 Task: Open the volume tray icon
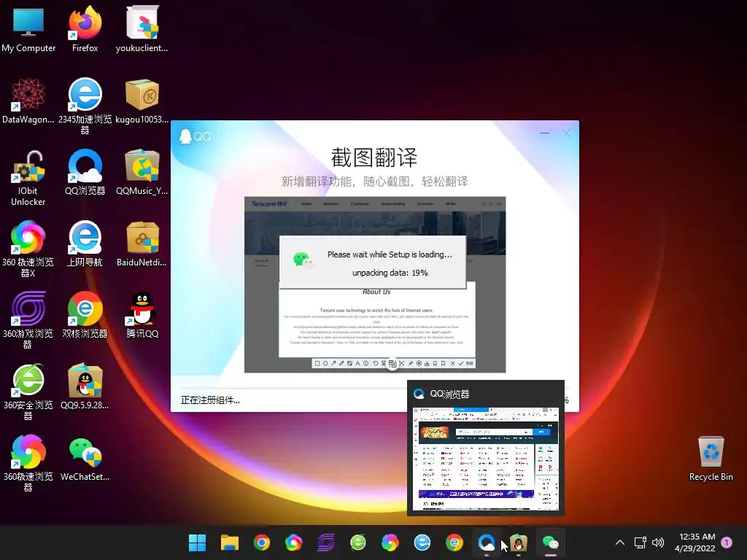point(658,542)
